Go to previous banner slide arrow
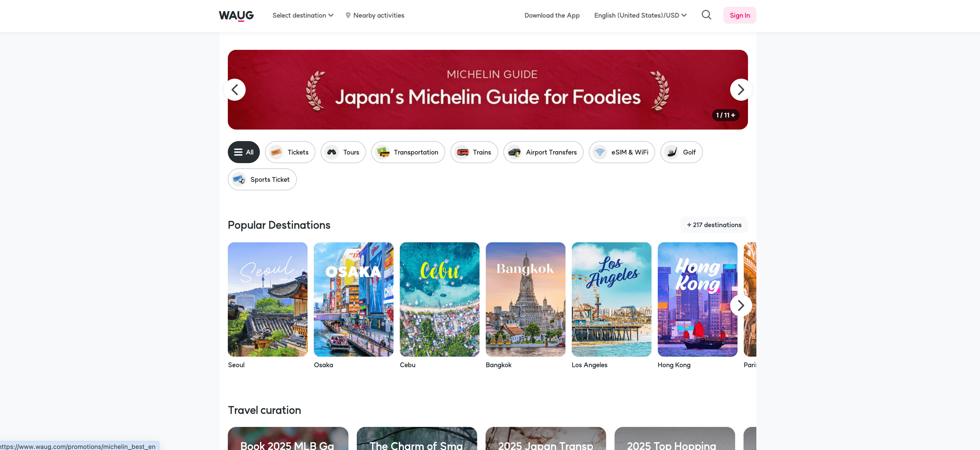 pos(235,90)
